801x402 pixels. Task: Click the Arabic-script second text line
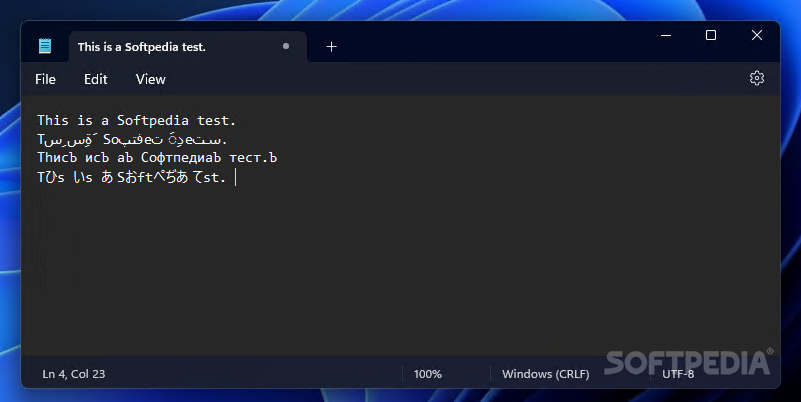[132, 139]
